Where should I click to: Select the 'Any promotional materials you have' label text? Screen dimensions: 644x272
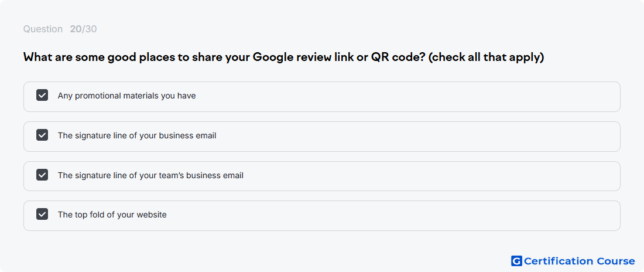(x=126, y=96)
